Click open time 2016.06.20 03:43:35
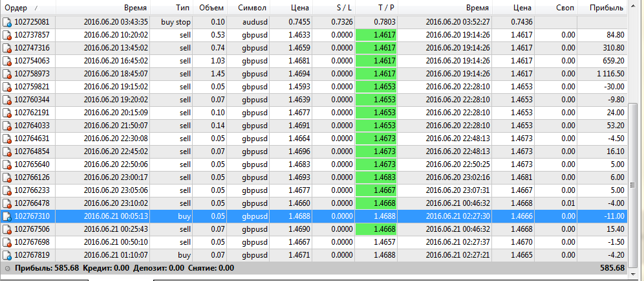 pos(116,22)
